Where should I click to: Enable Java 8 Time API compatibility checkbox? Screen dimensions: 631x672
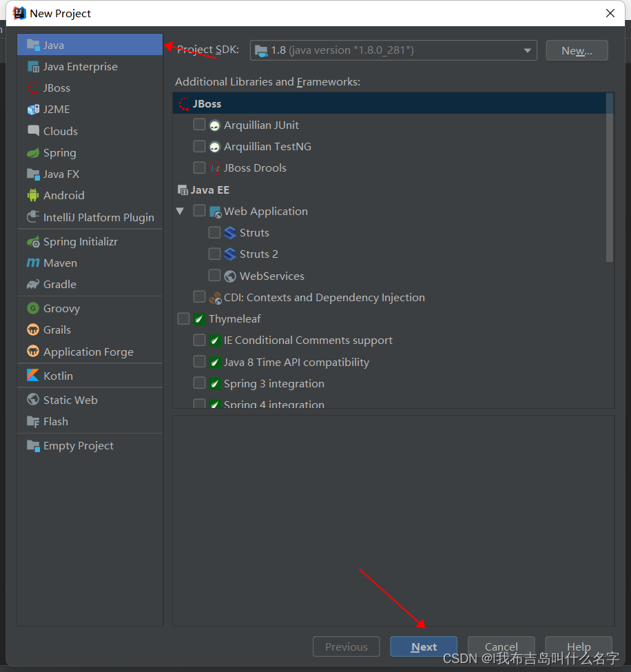coord(199,362)
